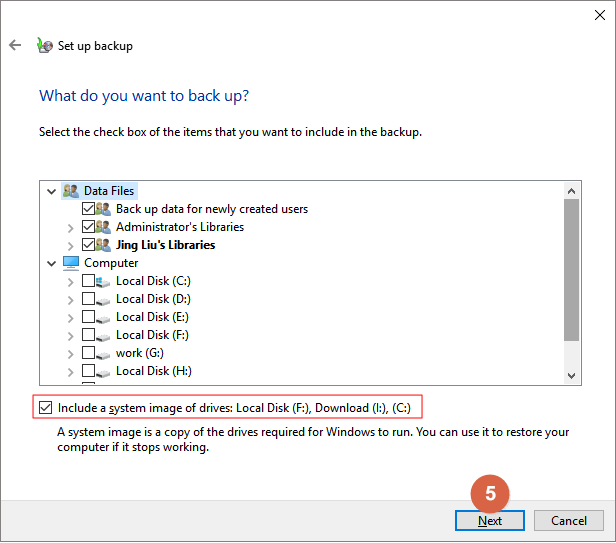This screenshot has height=543, width=616.
Task: Collapse the Data Files tree node
Action: (51, 191)
